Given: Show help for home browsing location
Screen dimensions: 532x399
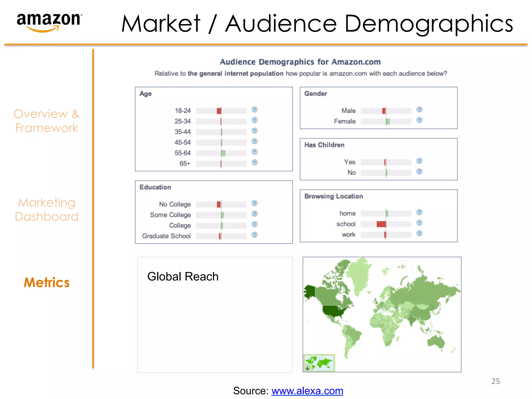Looking at the screenshot, I should pos(419,212).
